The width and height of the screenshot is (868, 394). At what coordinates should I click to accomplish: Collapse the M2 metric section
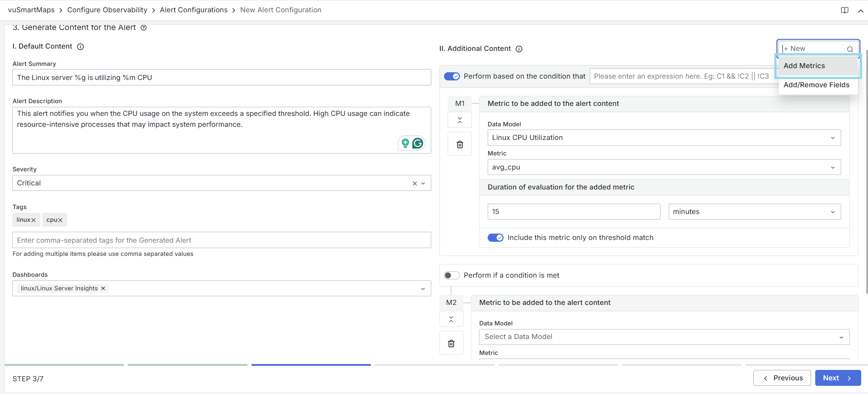click(451, 319)
